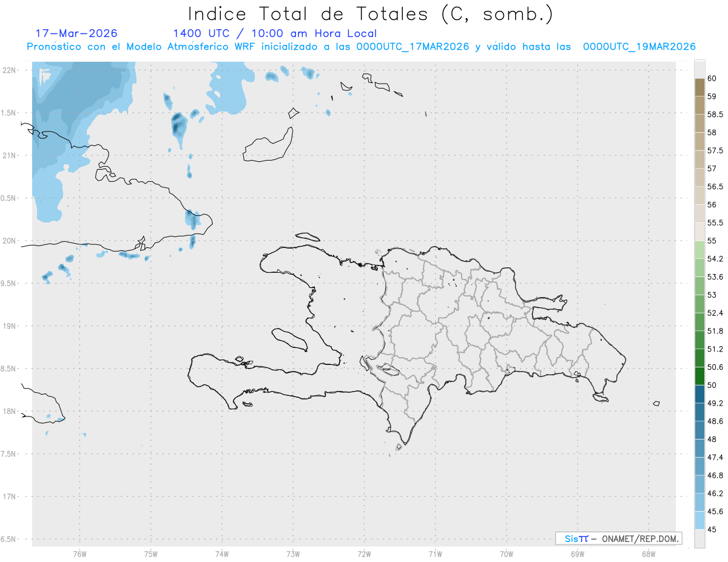Click the colorbar value '51.2'
728x562 pixels.
coord(715,349)
